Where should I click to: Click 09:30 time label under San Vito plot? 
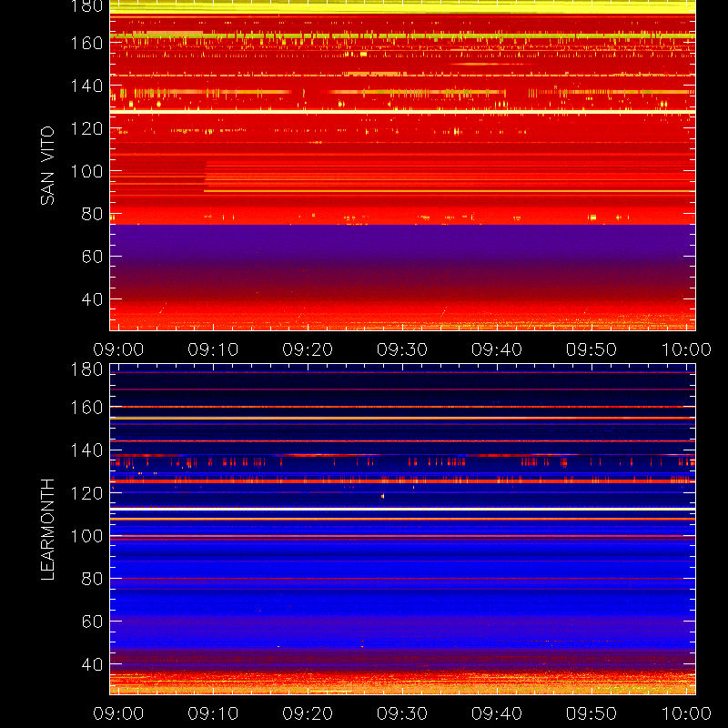402,349
